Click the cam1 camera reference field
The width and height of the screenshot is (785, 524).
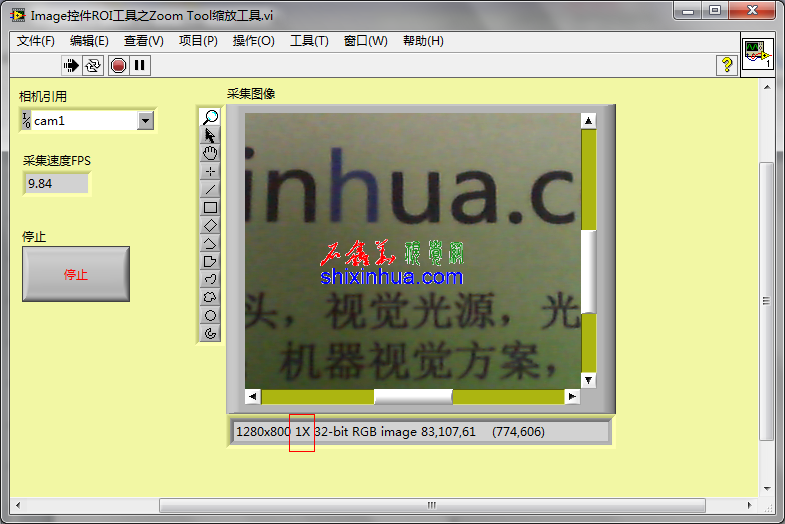coord(84,121)
